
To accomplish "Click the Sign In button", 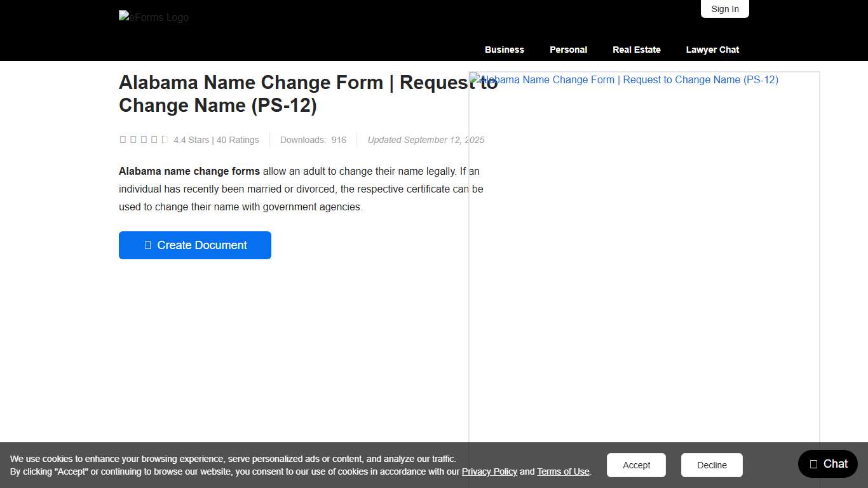I will click(724, 9).
